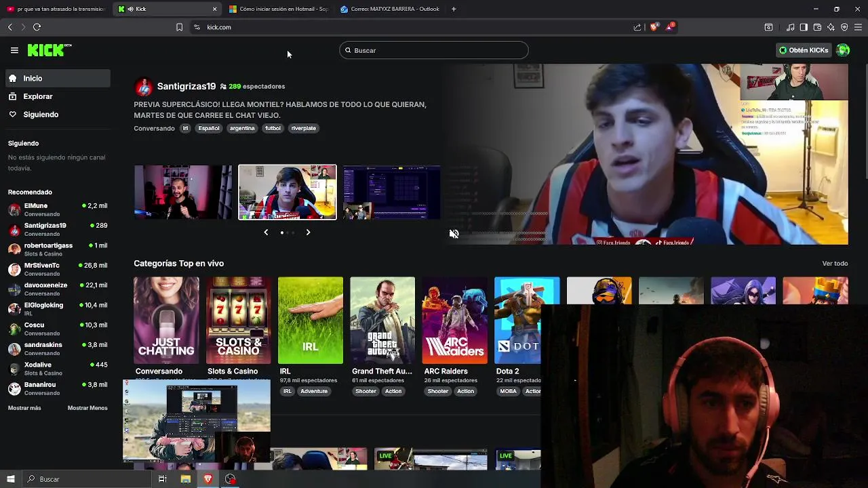Open the user profile avatar menu
The height and width of the screenshot is (488, 868).
pos(843,50)
